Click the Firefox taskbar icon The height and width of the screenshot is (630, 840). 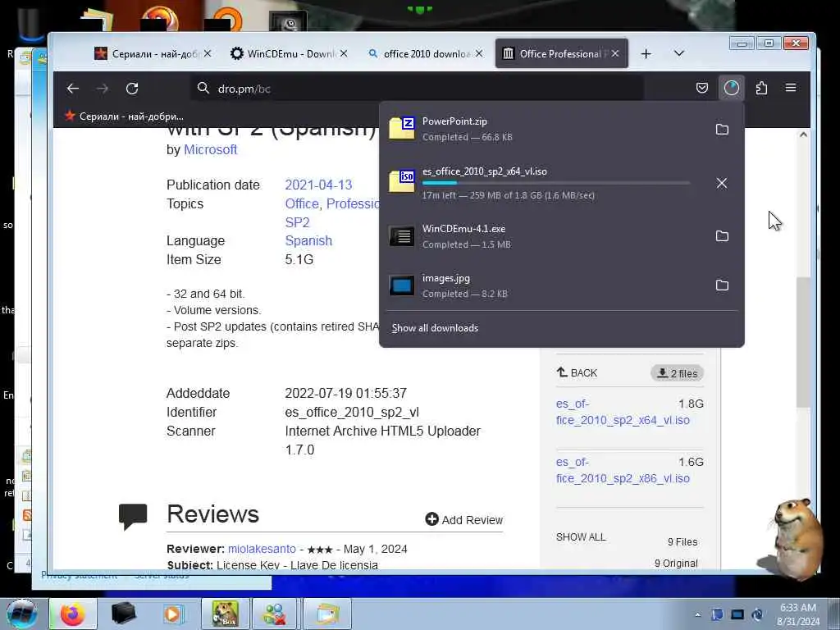[x=73, y=614]
